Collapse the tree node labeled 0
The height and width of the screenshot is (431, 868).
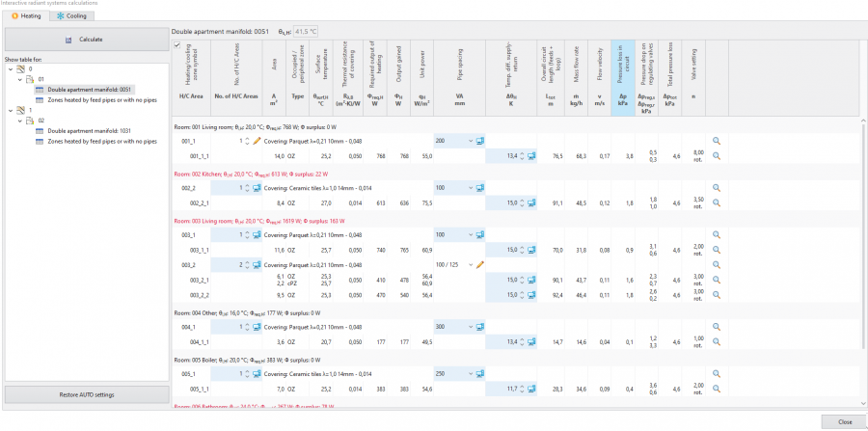pyautogui.click(x=11, y=69)
